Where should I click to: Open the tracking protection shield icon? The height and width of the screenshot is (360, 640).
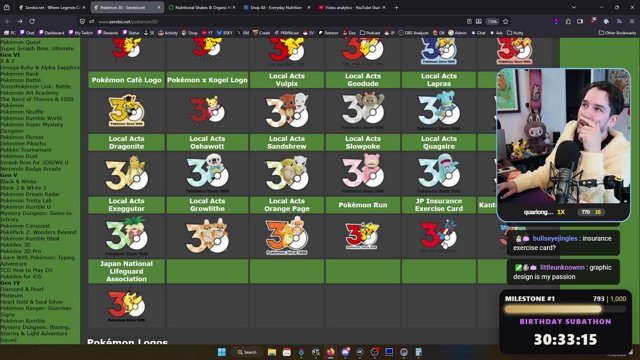coord(82,21)
